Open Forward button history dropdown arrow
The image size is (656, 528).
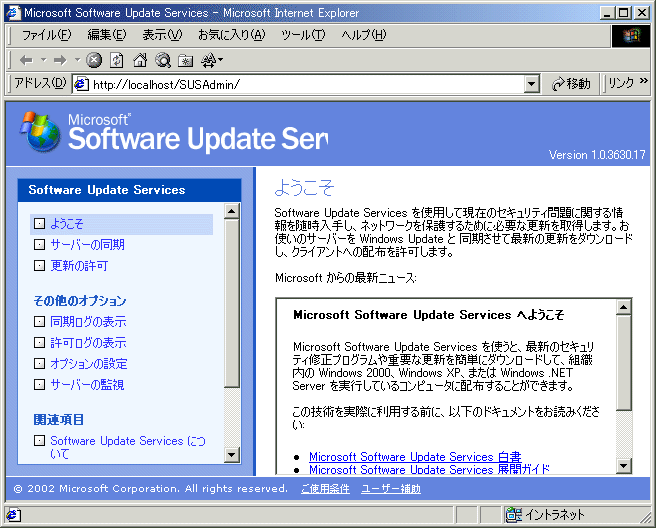pos(77,60)
